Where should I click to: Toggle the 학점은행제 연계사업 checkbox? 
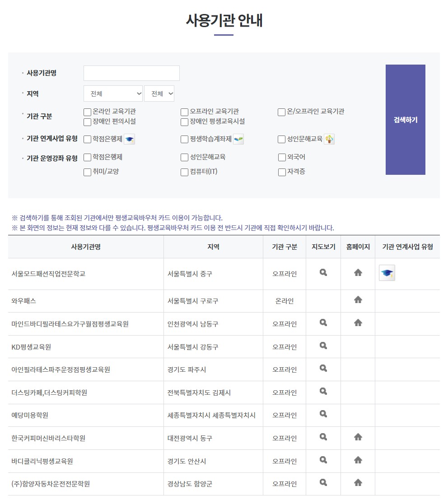(87, 139)
